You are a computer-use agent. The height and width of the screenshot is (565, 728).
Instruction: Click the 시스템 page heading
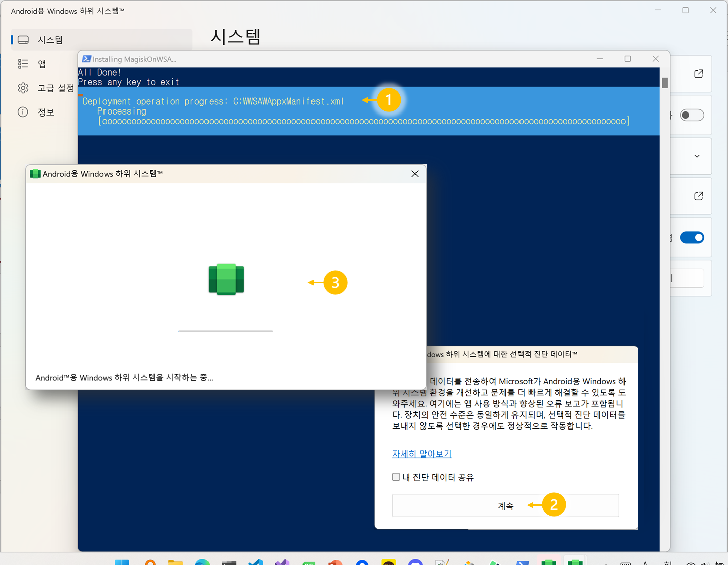pyautogui.click(x=236, y=37)
